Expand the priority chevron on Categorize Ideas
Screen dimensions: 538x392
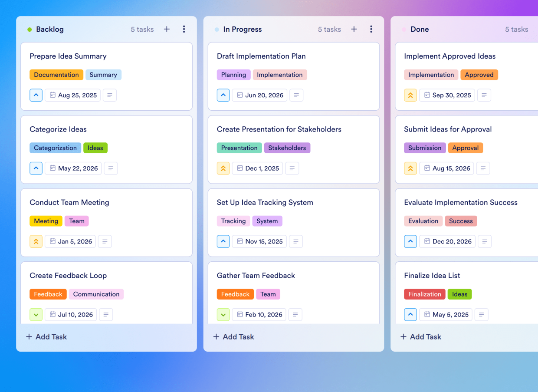tap(36, 168)
